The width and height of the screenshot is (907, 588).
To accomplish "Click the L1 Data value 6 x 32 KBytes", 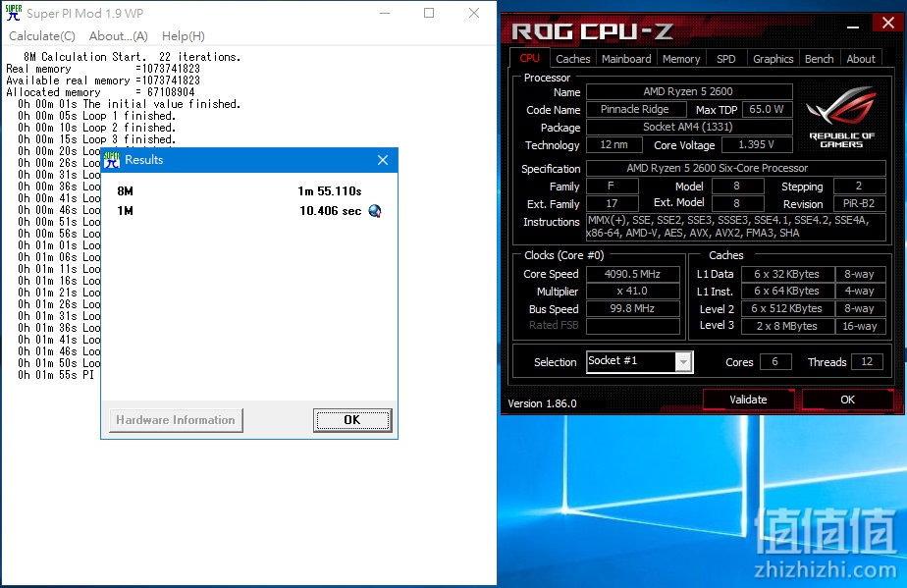I will coord(786,274).
